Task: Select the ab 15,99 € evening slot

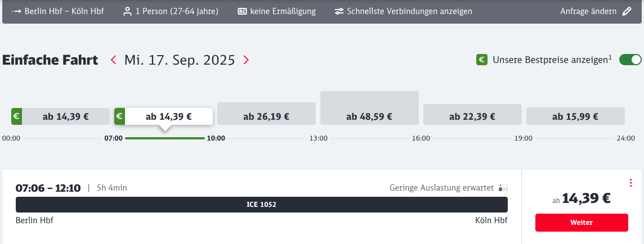Action: pos(575,116)
